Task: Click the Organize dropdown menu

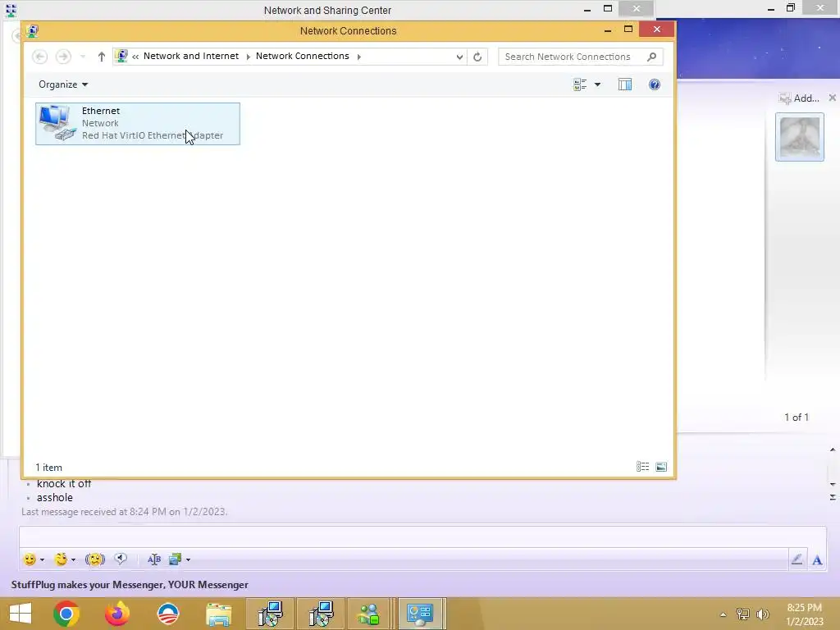Action: click(63, 84)
